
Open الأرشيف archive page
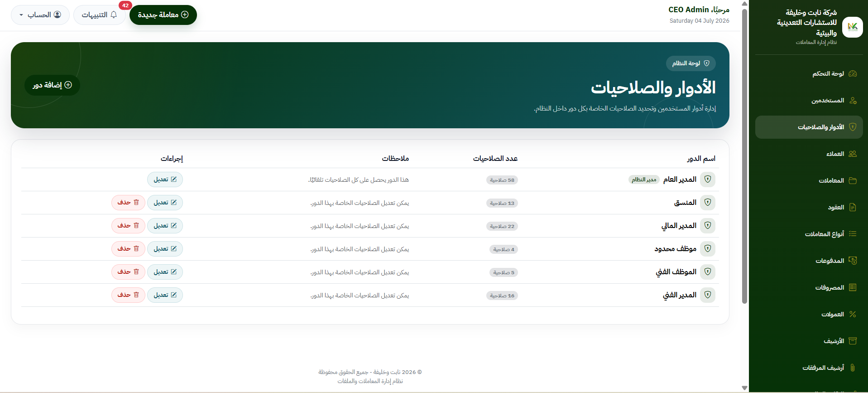[x=809, y=341]
